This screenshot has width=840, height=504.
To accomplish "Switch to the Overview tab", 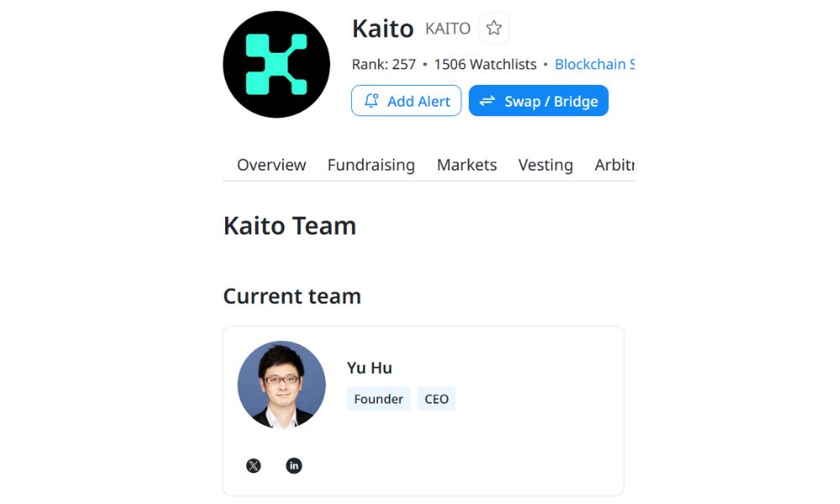I will tap(270, 165).
